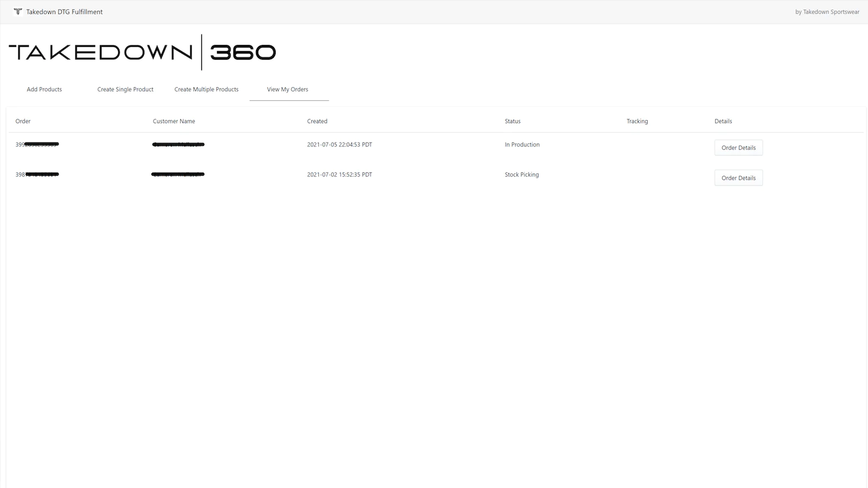Screen dimensions: 868x488
Task: Click the Created column header
Action: point(317,121)
